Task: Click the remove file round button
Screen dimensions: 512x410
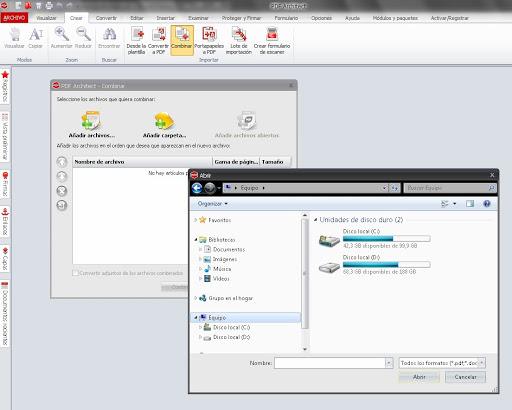Action: [x=62, y=191]
